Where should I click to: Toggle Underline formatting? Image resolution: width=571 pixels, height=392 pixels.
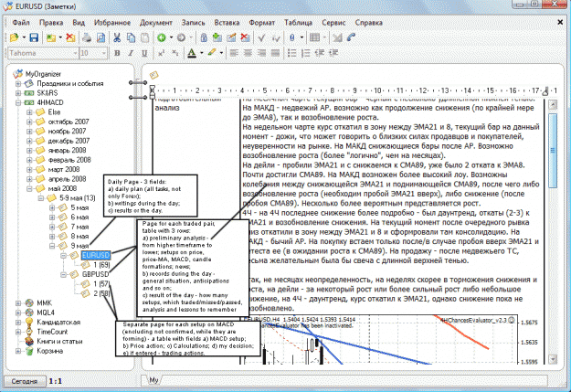click(x=144, y=53)
